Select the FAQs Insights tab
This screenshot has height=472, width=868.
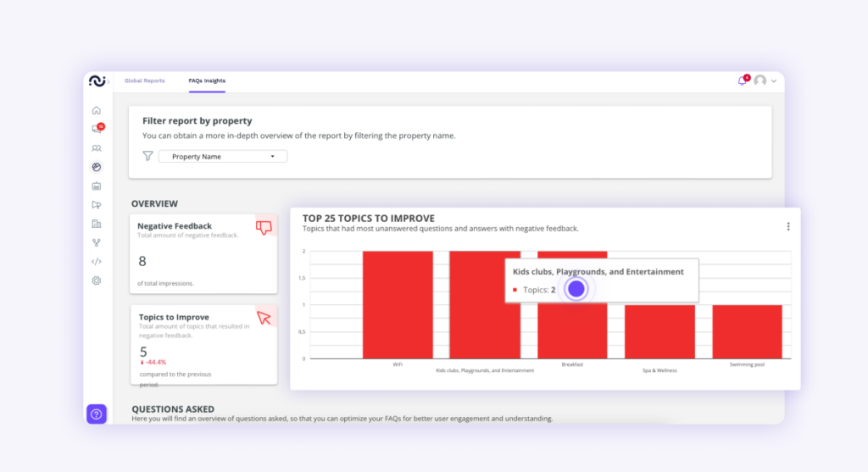click(x=207, y=81)
